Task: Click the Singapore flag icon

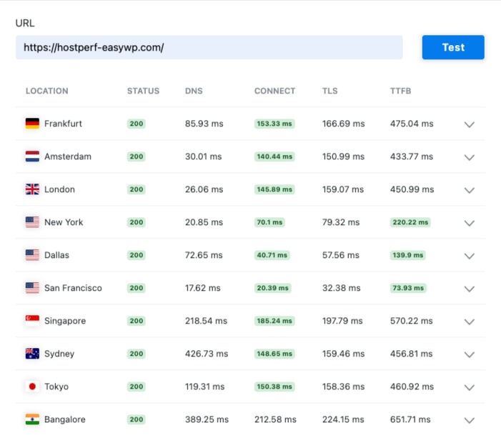Action: [x=32, y=321]
